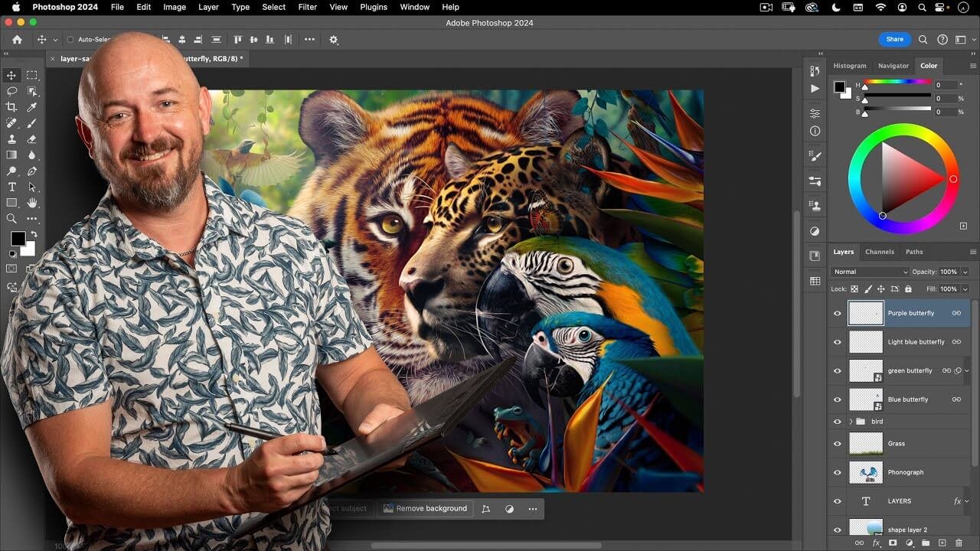This screenshot has height=551, width=980.
Task: Select the Clone Stamp tool
Action: (x=11, y=139)
